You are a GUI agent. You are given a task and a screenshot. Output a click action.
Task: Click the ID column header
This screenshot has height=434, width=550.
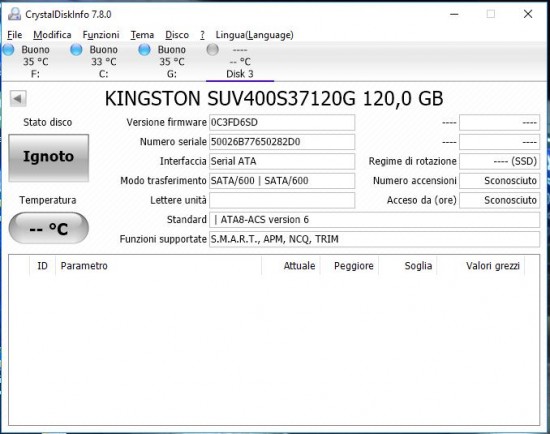tap(42, 266)
